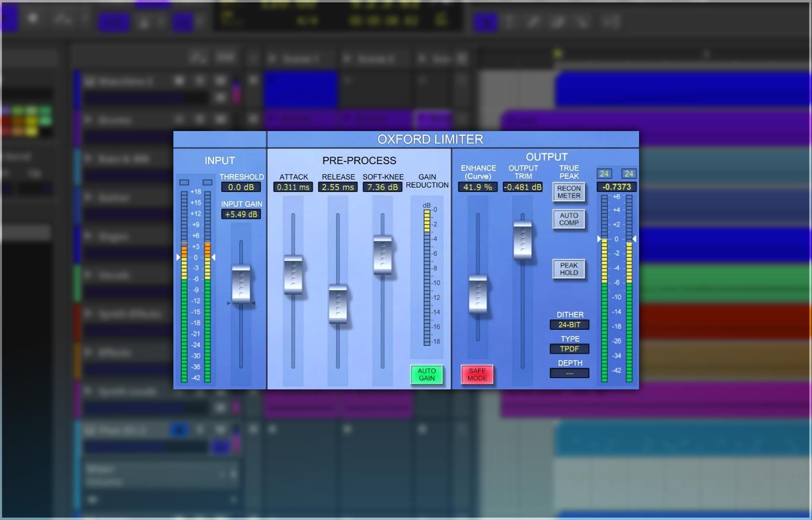
Task: Click the output peak -0.7373 readout
Action: 617,187
